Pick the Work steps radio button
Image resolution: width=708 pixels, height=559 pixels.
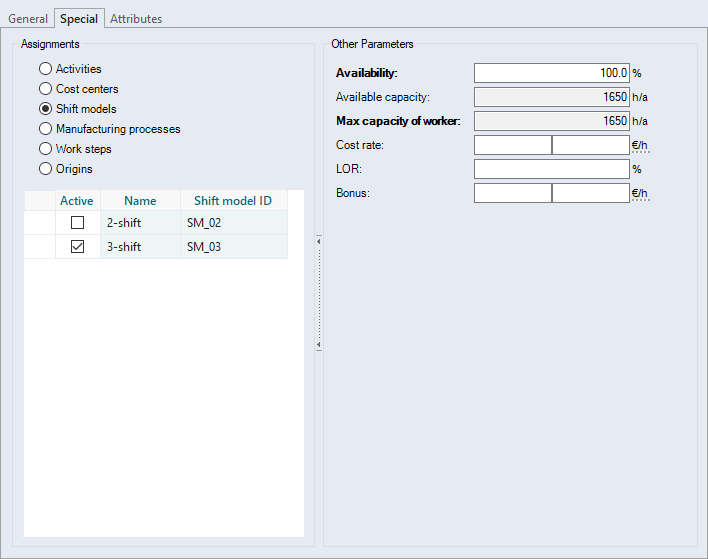tap(45, 149)
